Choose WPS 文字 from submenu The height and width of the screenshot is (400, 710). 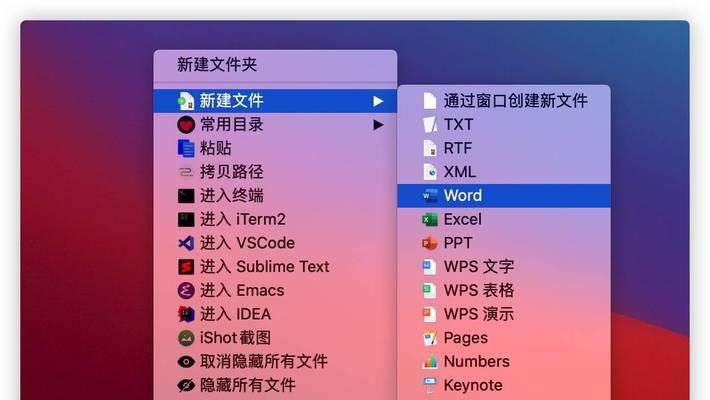[x=504, y=267]
